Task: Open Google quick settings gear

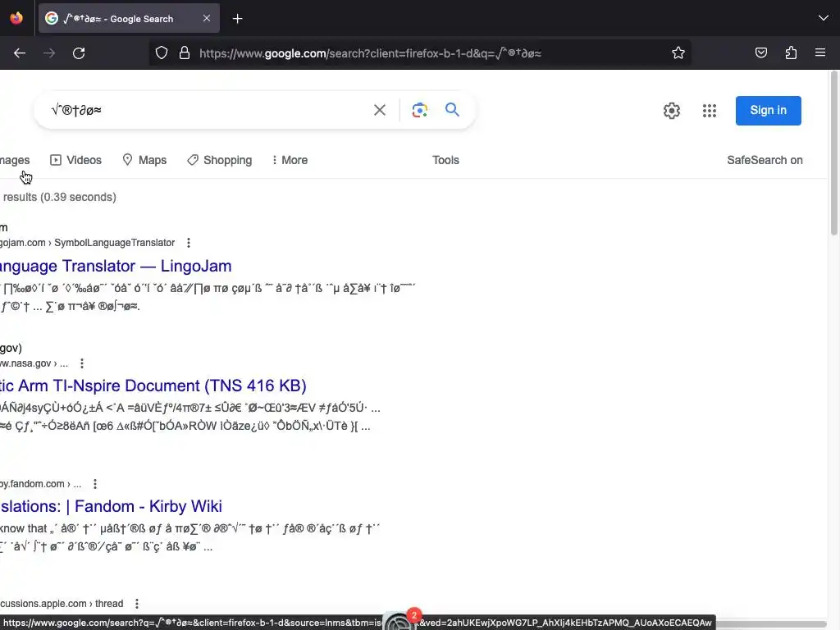Action: click(x=671, y=111)
